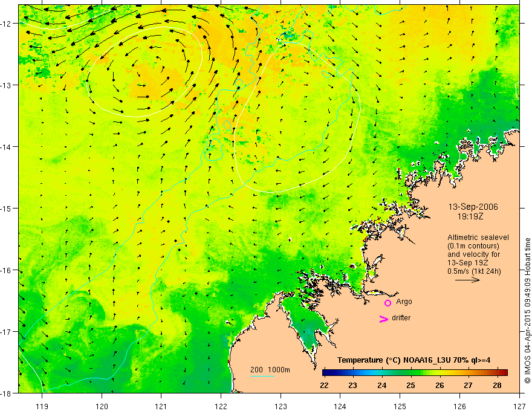532x411 pixels.
Task: Click the temperature color bar at 26 degrees
Action: click(x=440, y=373)
